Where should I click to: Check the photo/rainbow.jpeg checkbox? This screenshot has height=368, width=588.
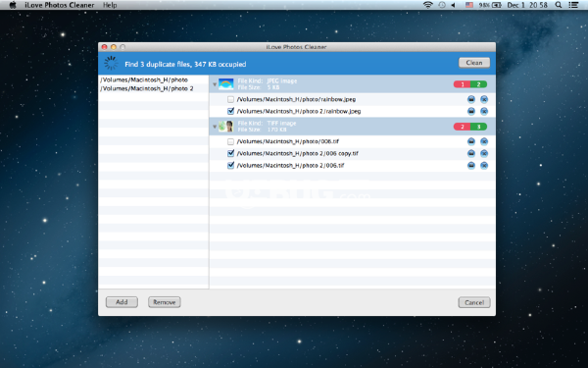230,99
